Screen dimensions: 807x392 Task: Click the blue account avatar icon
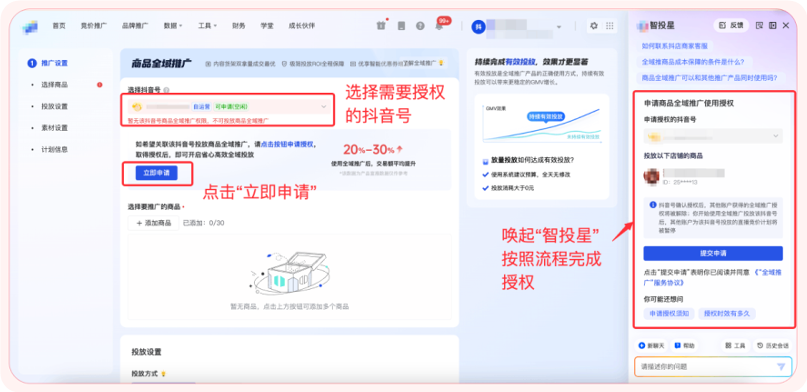point(478,26)
